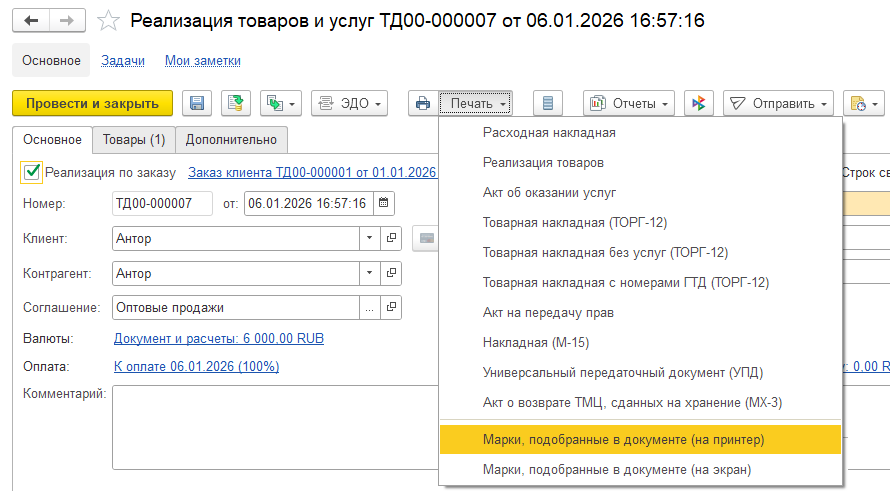
Task: Select Акт на передачу прав
Action: [641, 313]
